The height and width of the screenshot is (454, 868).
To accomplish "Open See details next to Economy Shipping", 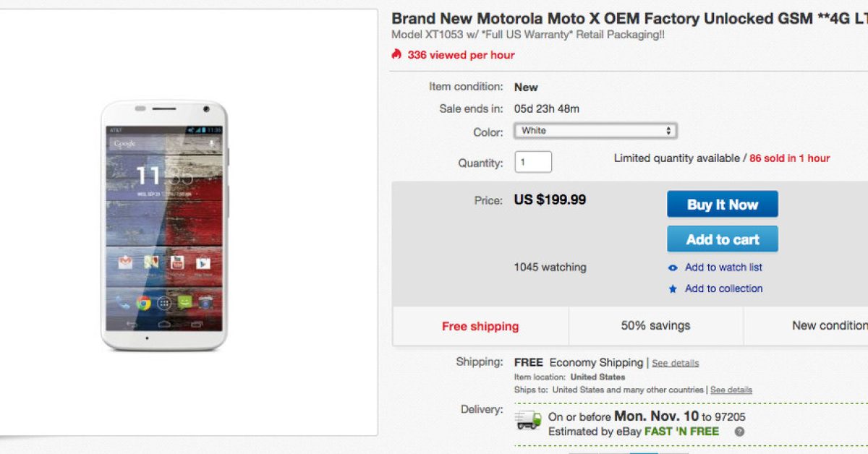I will click(x=675, y=363).
